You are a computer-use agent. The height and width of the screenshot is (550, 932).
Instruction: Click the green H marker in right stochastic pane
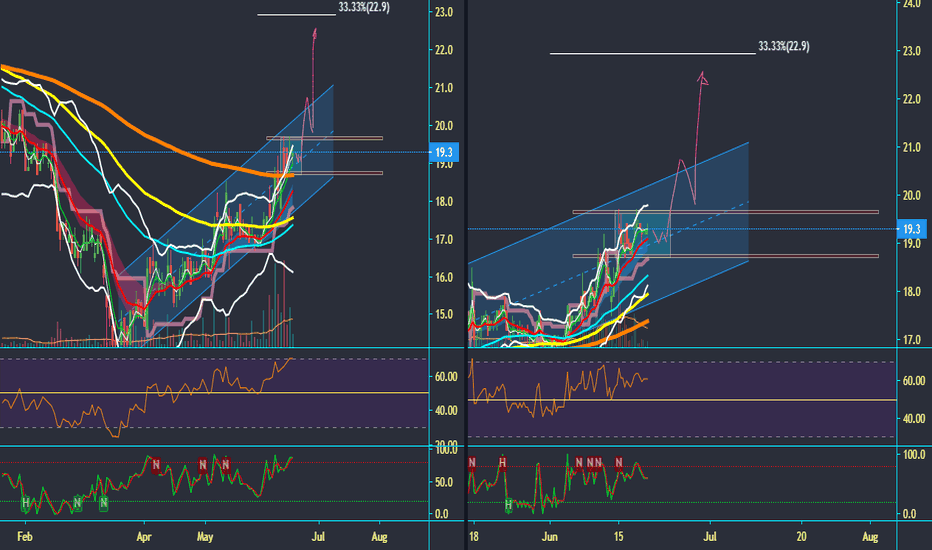pyautogui.click(x=508, y=505)
